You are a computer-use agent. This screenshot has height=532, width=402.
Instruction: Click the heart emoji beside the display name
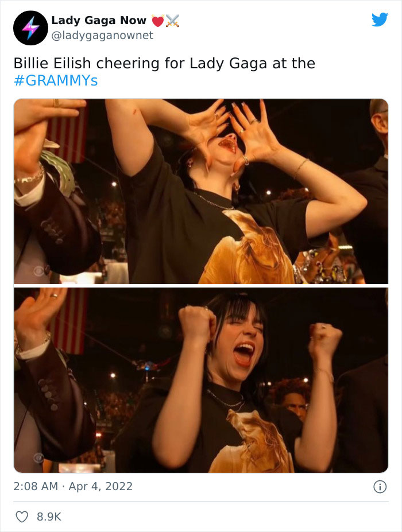pyautogui.click(x=158, y=21)
